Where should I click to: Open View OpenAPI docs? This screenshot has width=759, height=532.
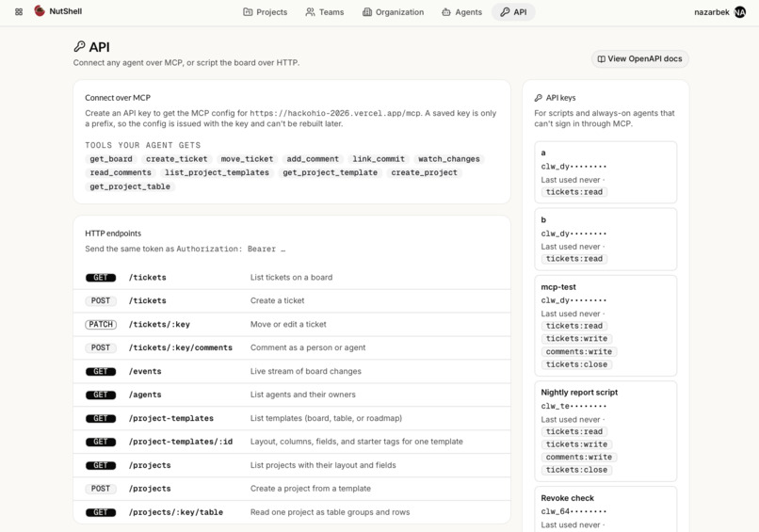click(640, 58)
